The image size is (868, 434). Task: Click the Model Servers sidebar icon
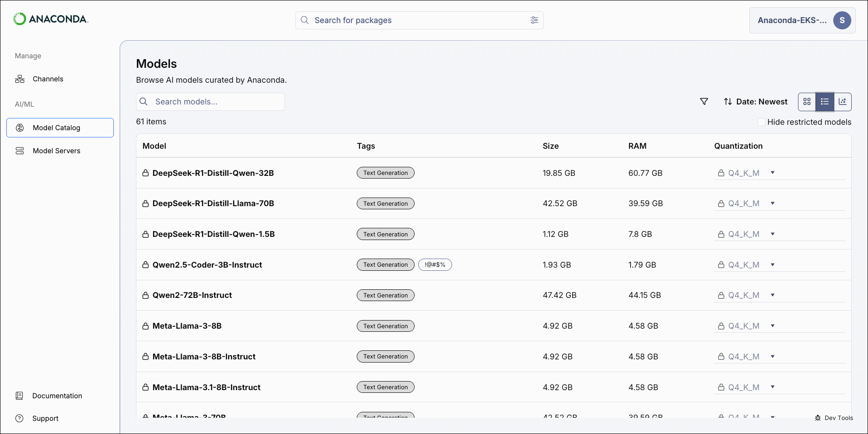tap(20, 151)
